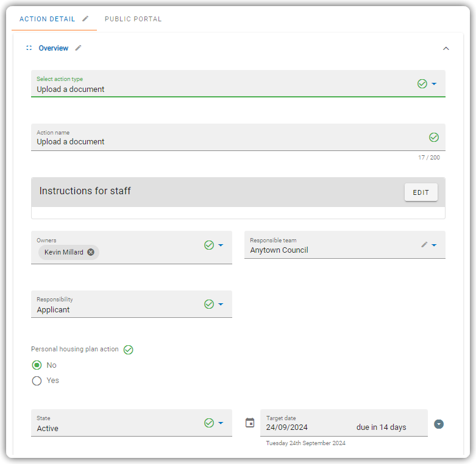Open the State dropdown showing Active

[x=132, y=423]
